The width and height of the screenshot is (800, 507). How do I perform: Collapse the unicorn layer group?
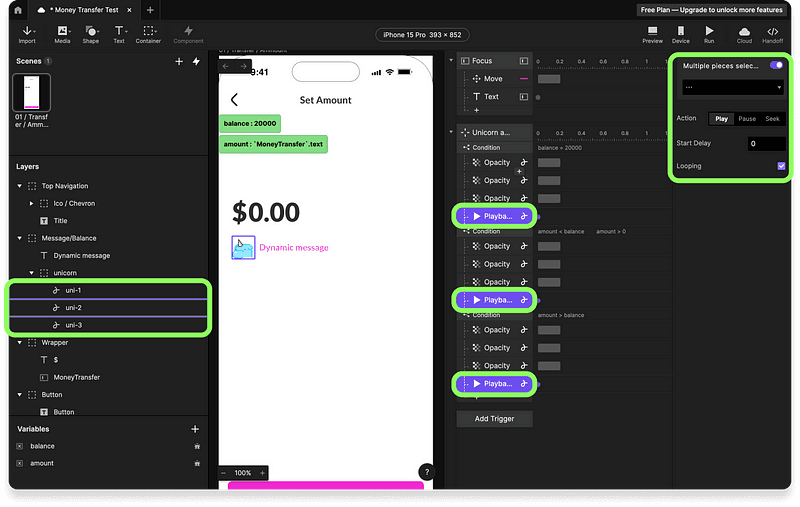click(x=31, y=273)
